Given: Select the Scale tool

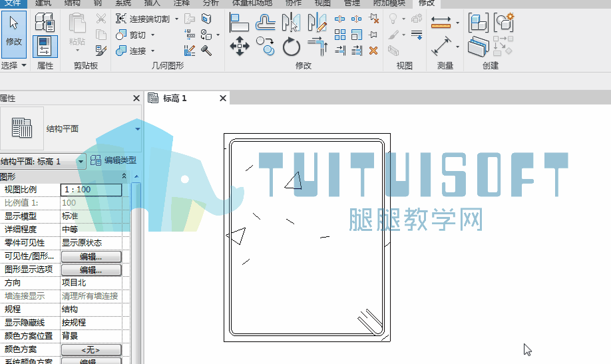Looking at the screenshot, I should pos(357,35).
